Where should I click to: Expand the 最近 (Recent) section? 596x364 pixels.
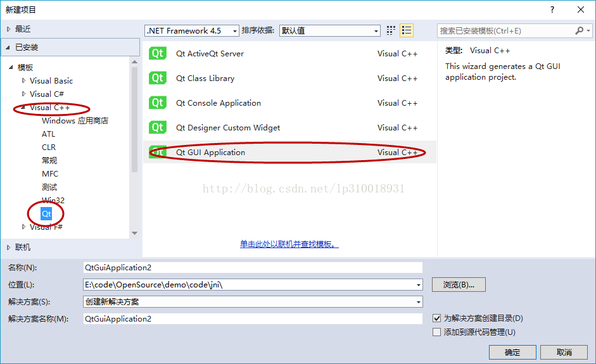pos(9,29)
